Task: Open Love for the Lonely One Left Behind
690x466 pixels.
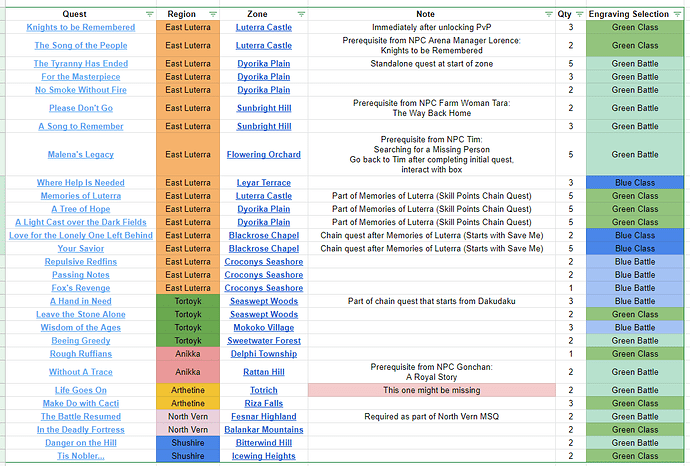Action: [x=81, y=235]
